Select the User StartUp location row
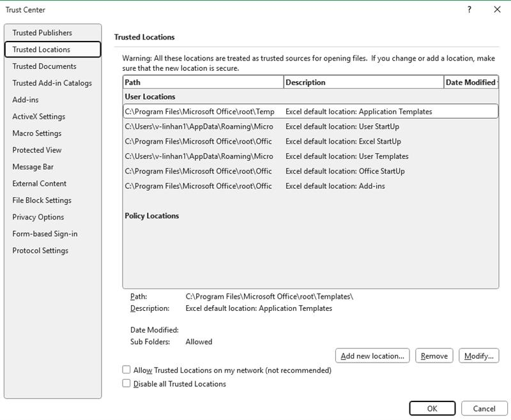Screen dimensions: 511x420 point(310,126)
